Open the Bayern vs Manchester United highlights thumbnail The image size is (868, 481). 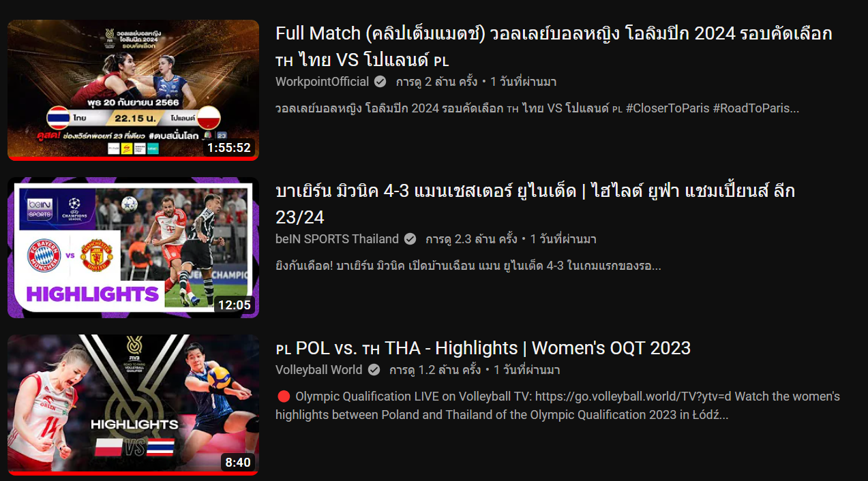pos(133,247)
